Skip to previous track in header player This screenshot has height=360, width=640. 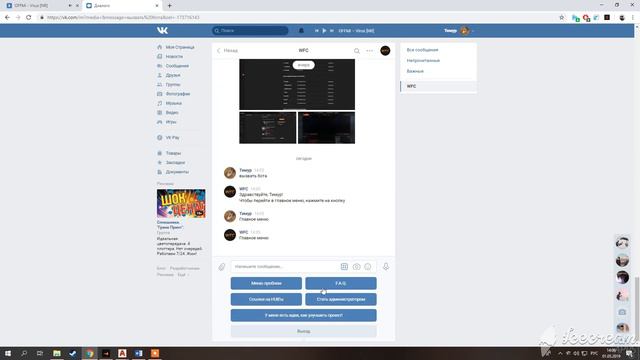[316, 31]
